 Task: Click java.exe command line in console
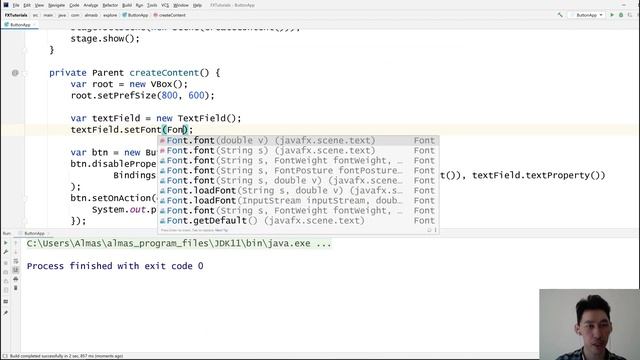[x=179, y=243]
